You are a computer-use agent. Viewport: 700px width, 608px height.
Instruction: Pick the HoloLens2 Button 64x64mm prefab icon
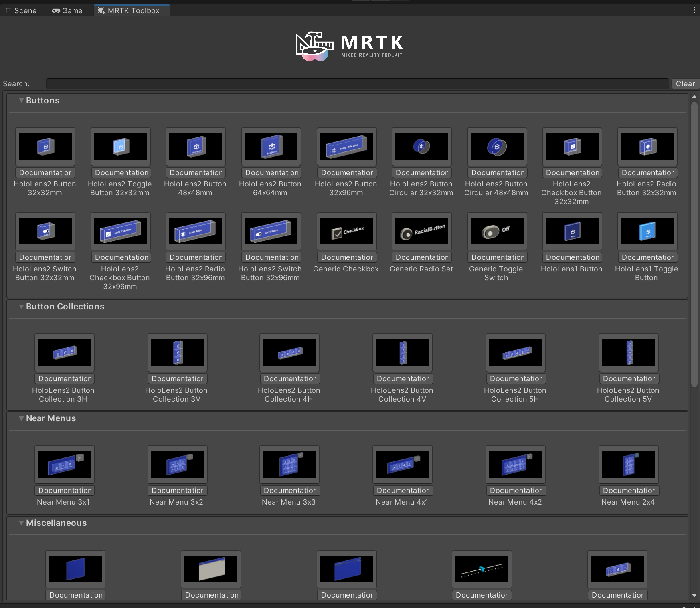pyautogui.click(x=271, y=147)
